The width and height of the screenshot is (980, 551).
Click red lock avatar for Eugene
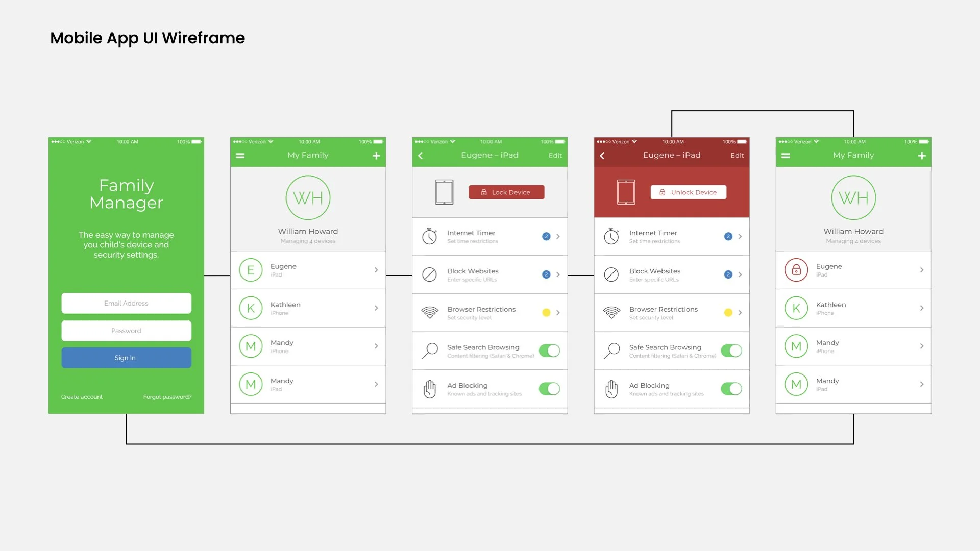tap(796, 270)
